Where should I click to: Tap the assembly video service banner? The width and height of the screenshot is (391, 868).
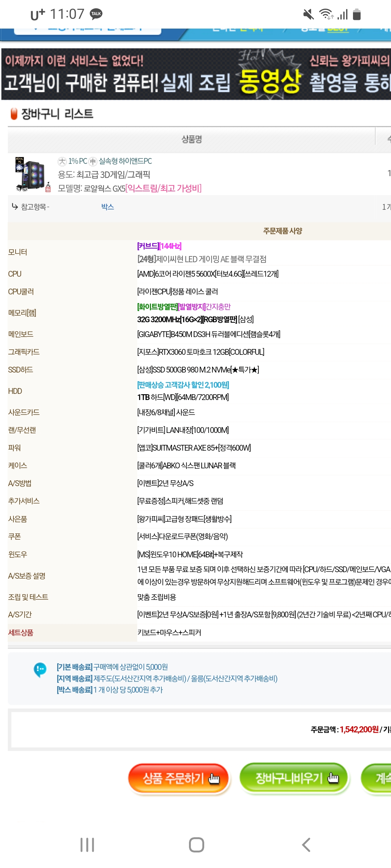[x=196, y=74]
